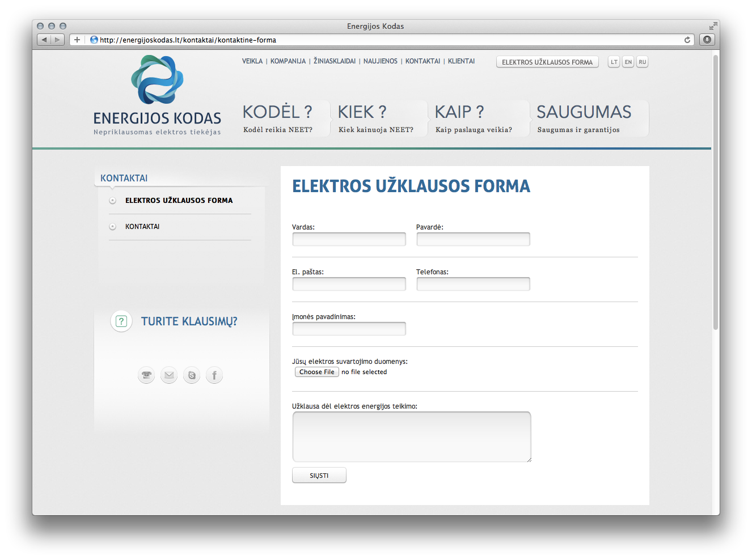Click the question mark icon beside Turite klausimų
This screenshot has width=752, height=560.
(x=121, y=321)
